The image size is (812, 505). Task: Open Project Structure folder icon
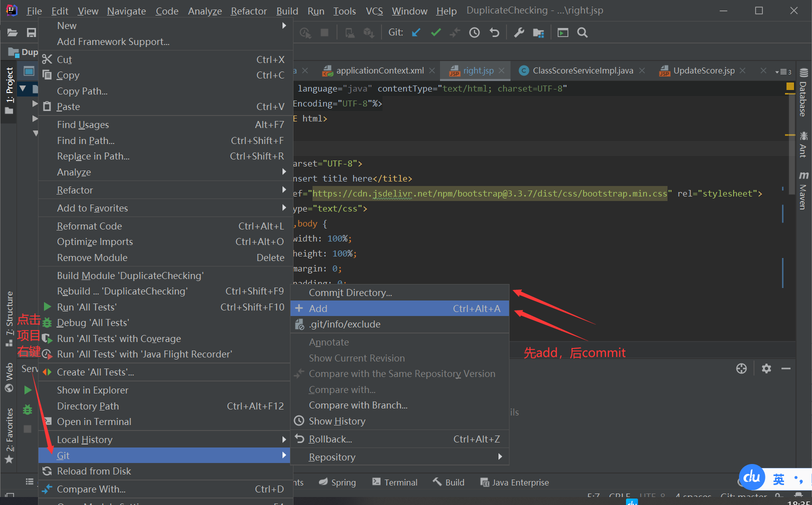pyautogui.click(x=538, y=32)
